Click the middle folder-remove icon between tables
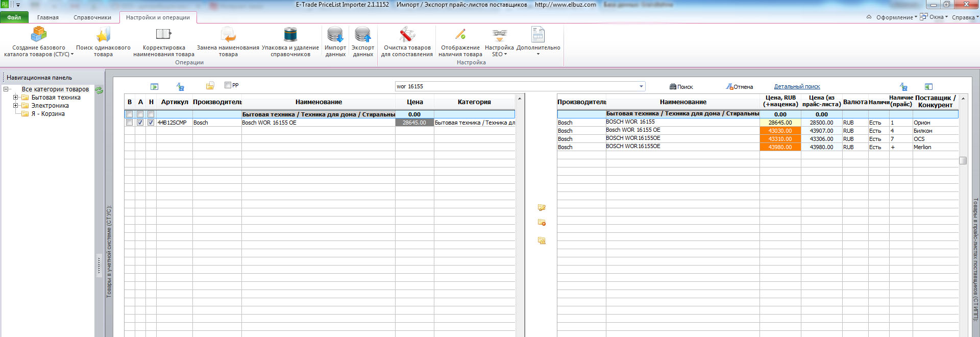The image size is (980, 337). coord(542,223)
